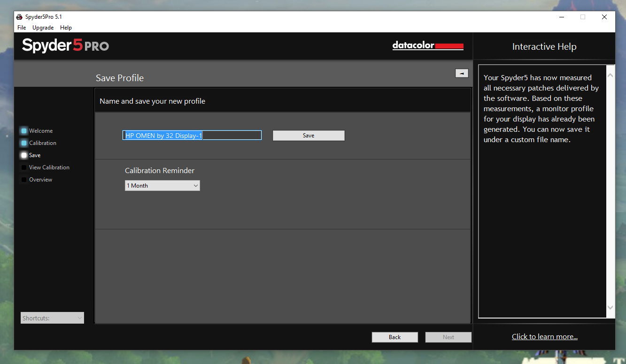Collapse the Interactive Help panel arrow button
The image size is (626, 364).
click(462, 73)
